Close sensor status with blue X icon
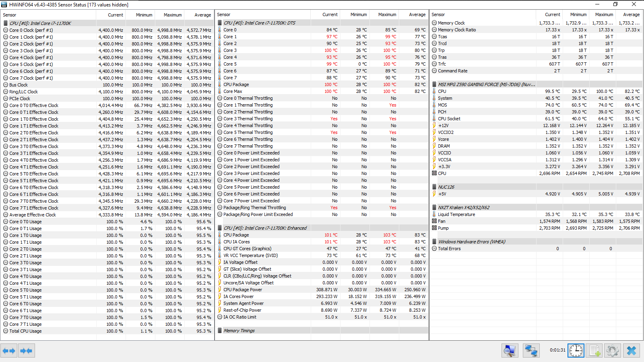 [x=631, y=351]
